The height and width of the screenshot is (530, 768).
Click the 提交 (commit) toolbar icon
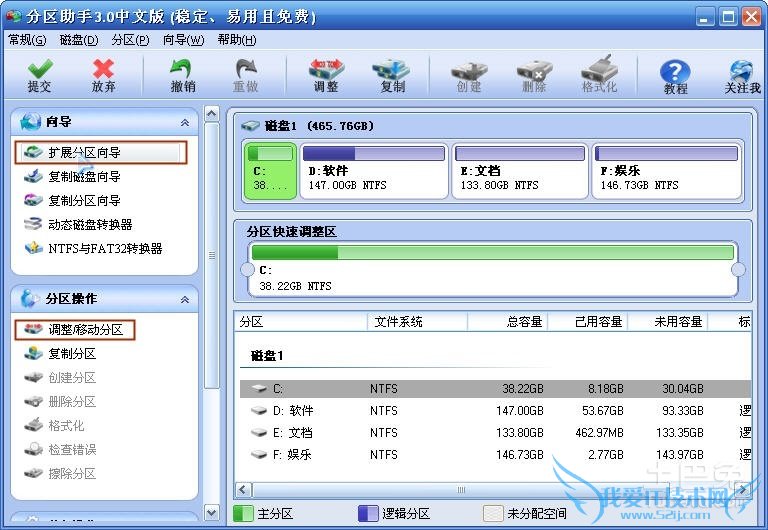click(40, 76)
